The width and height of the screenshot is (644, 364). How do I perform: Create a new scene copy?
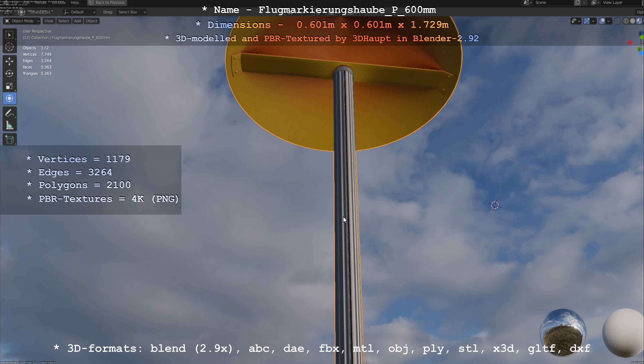coord(577,2)
